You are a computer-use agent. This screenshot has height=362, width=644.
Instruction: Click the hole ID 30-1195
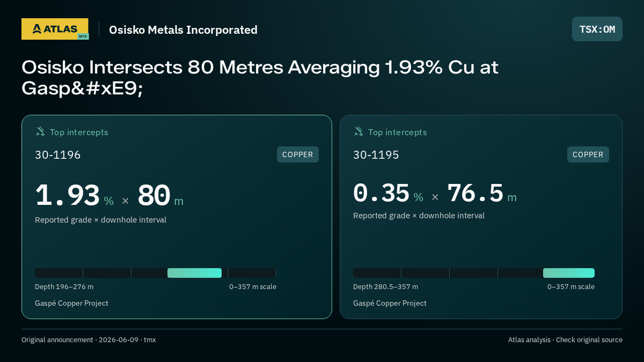(x=376, y=155)
